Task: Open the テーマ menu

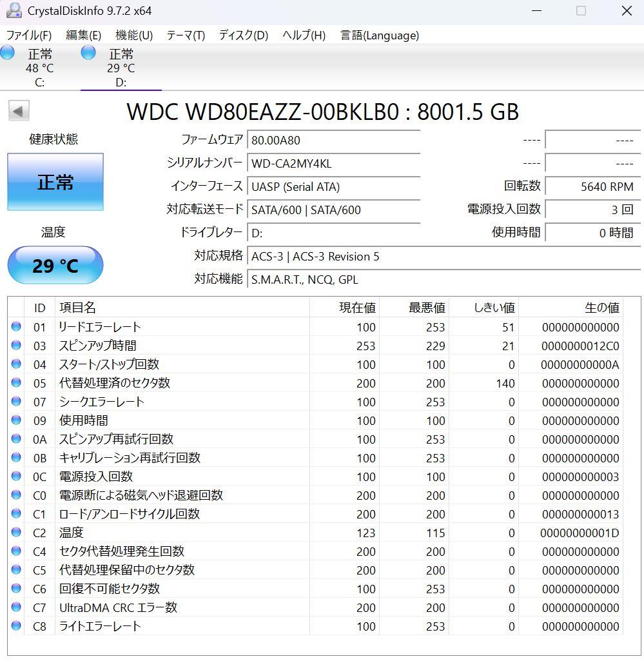Action: pyautogui.click(x=184, y=35)
